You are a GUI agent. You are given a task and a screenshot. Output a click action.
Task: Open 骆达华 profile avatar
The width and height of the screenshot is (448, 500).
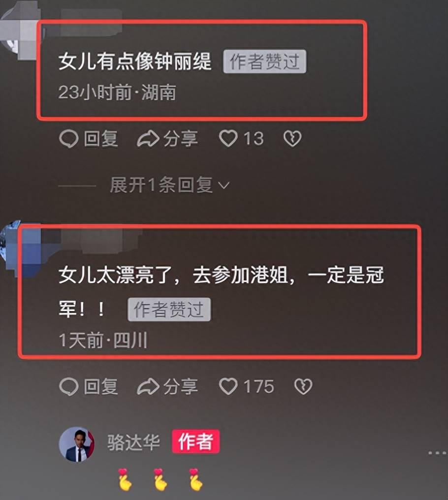click(x=77, y=444)
